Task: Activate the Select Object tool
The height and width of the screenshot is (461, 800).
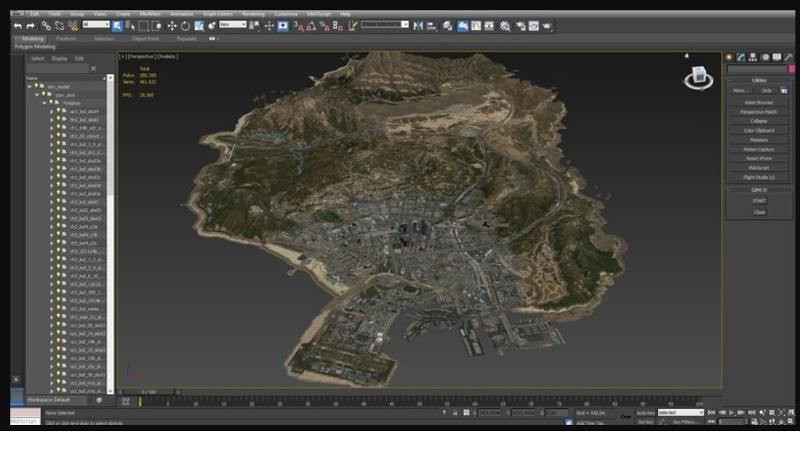Action: [x=117, y=25]
